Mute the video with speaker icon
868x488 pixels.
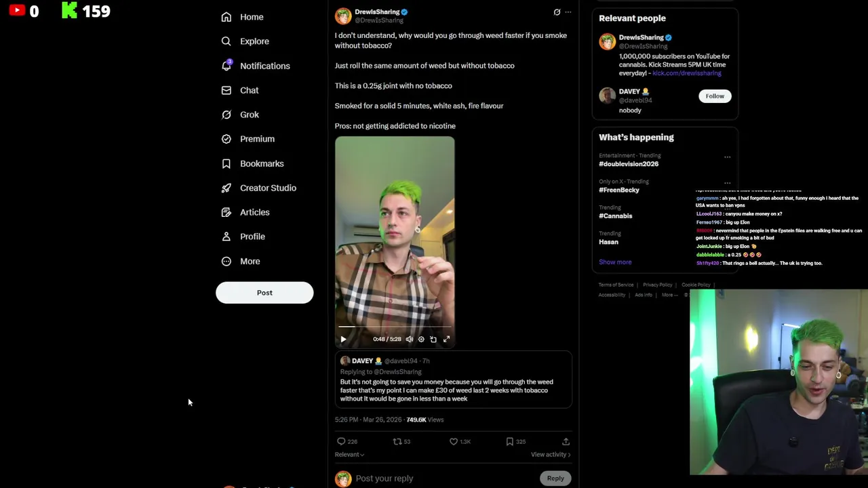pos(409,339)
